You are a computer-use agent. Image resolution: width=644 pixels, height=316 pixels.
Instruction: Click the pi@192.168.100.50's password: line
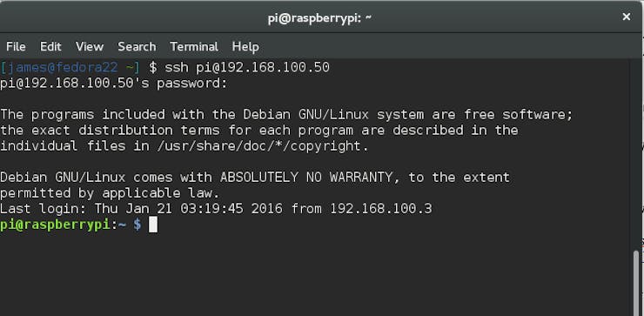(114, 83)
